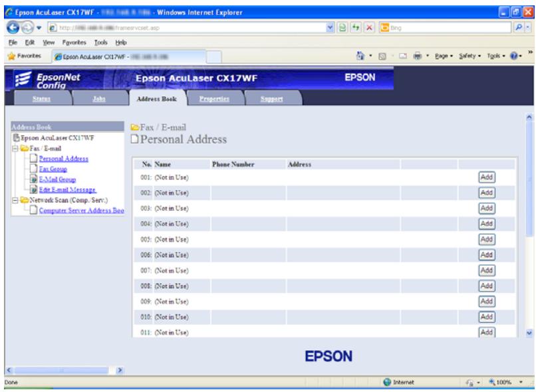Image resolution: width=536 pixels, height=392 pixels.
Task: Click the Help question mark icon
Action: pyautogui.click(x=514, y=56)
